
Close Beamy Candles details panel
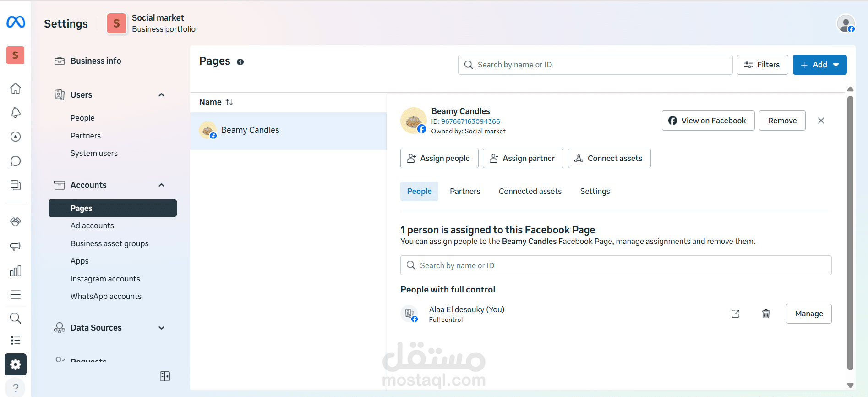coord(821,121)
